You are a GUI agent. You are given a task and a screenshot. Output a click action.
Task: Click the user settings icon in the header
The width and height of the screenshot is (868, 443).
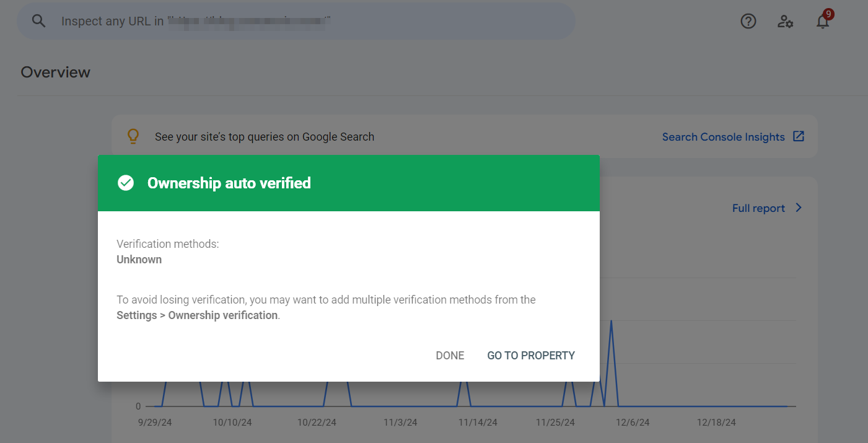[x=785, y=21]
